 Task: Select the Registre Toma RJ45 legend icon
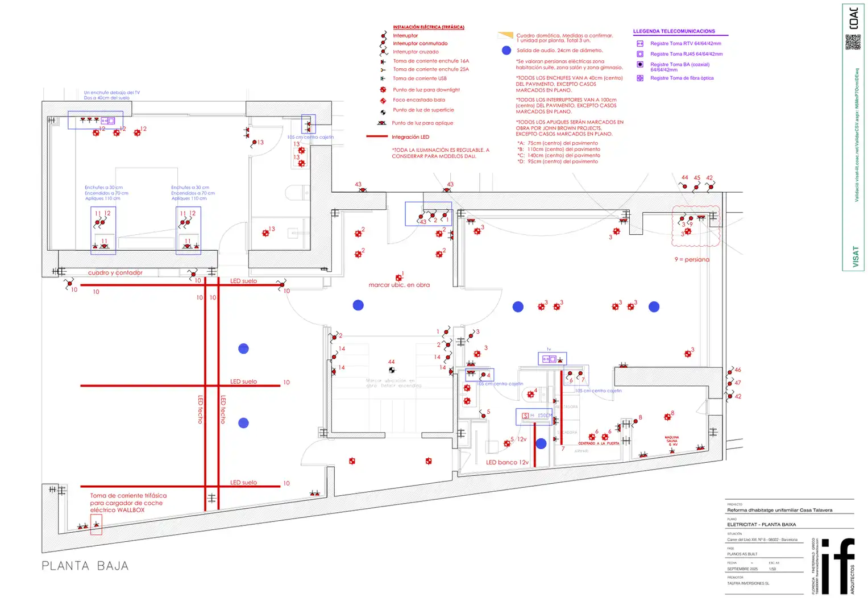coord(640,54)
